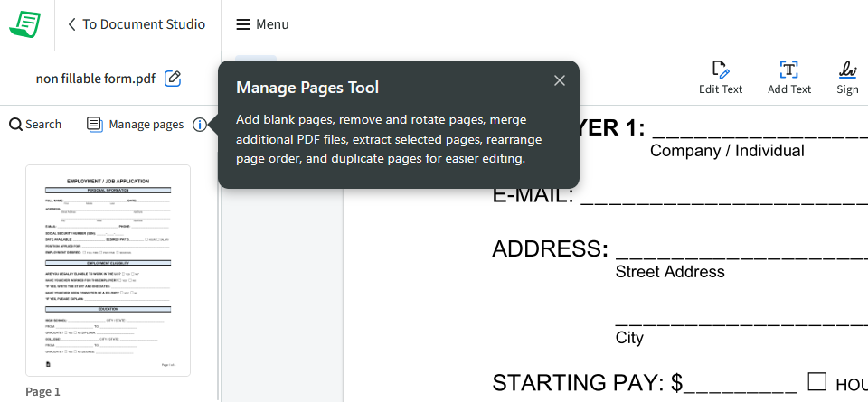This screenshot has width=868, height=402.
Task: Click the rename icon beside file name
Action: [x=173, y=79]
